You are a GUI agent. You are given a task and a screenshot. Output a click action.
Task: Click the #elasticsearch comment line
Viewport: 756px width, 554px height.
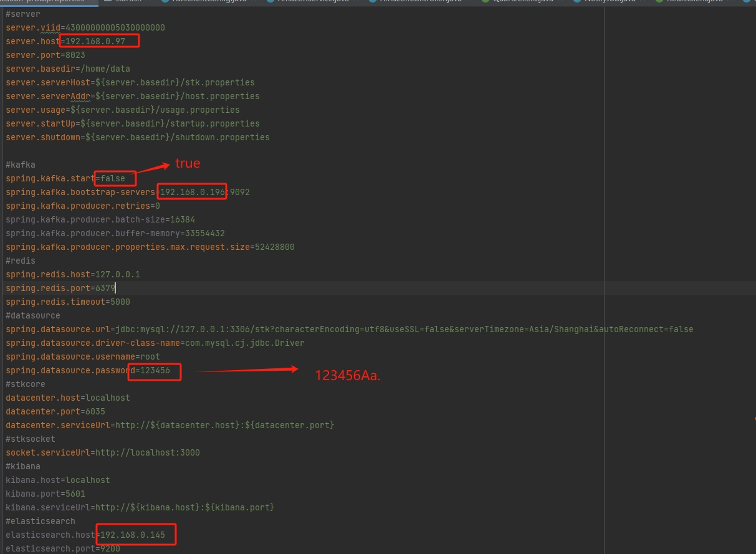[x=41, y=521]
